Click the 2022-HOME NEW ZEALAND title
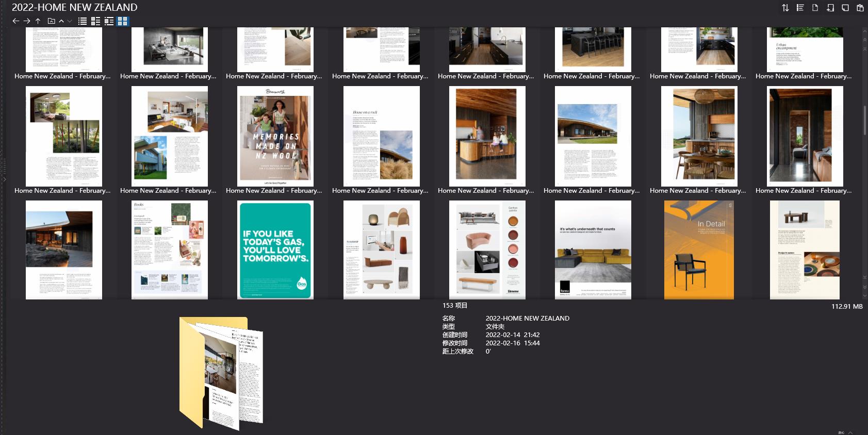This screenshot has width=868, height=435. [x=75, y=7]
